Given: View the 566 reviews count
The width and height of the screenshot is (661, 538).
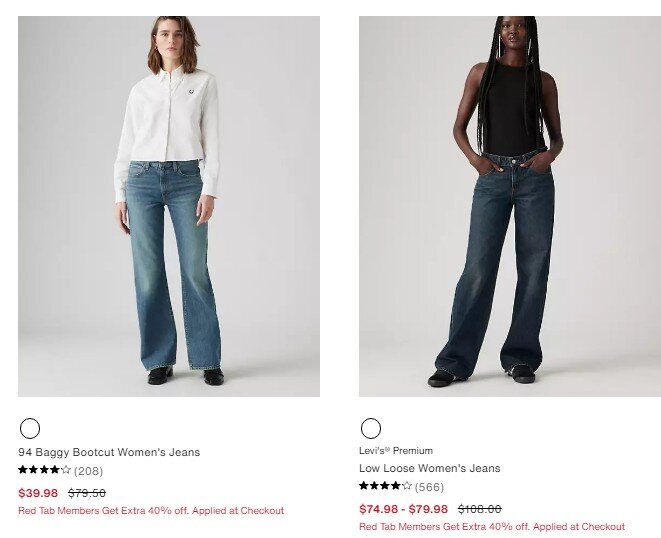Looking at the screenshot, I should (x=429, y=487).
